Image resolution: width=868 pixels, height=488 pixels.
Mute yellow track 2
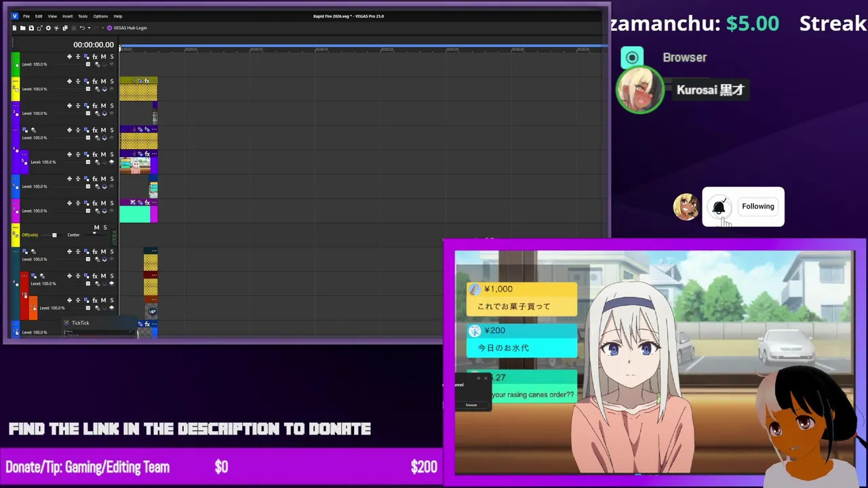(103, 81)
